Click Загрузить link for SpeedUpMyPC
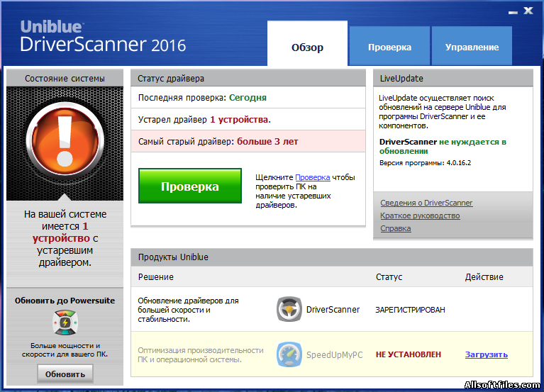Screen dimensions: 544x392 click(486, 354)
